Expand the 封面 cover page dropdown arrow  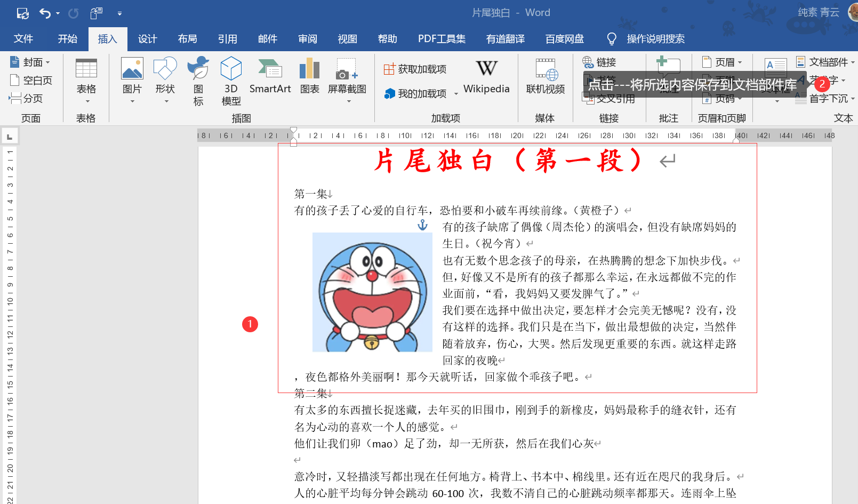pyautogui.click(x=47, y=62)
